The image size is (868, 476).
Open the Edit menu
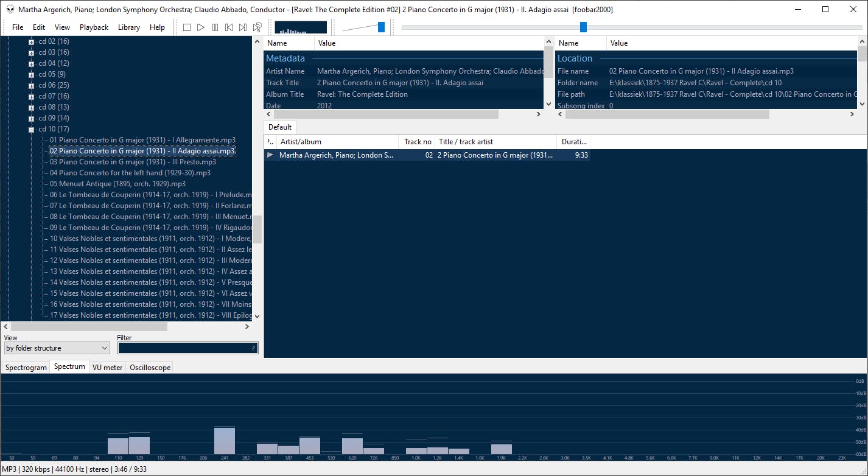point(39,27)
